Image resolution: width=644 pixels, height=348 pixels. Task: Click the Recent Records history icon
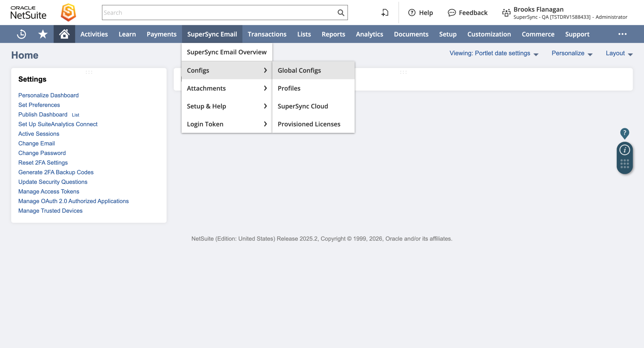(21, 34)
